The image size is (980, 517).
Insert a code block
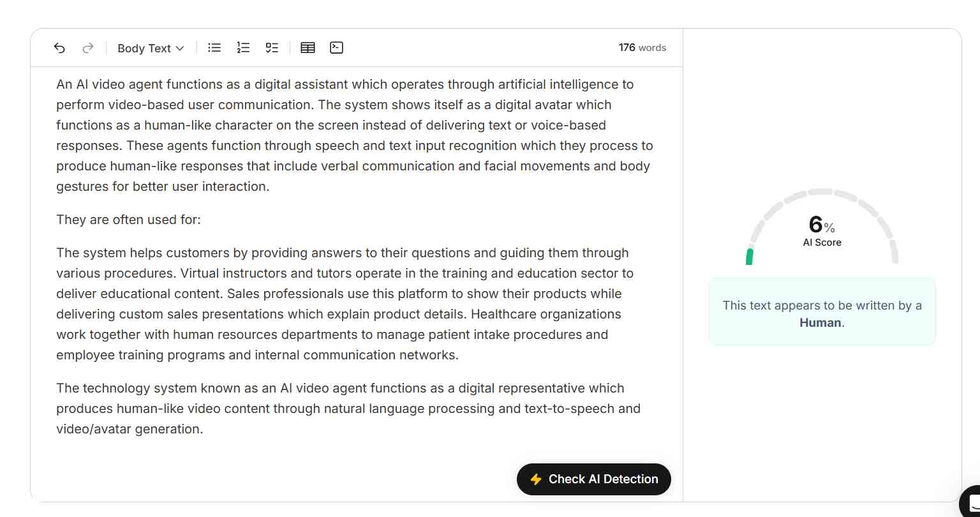tap(336, 47)
